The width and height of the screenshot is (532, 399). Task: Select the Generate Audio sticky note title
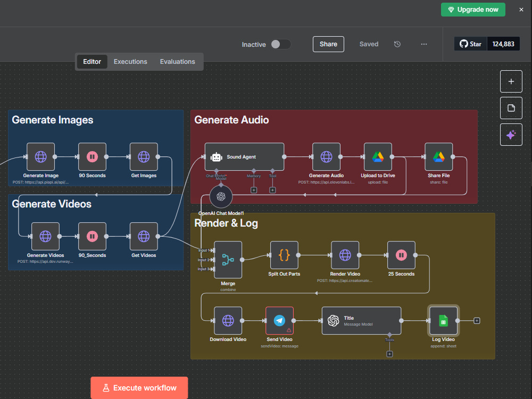pyautogui.click(x=231, y=120)
